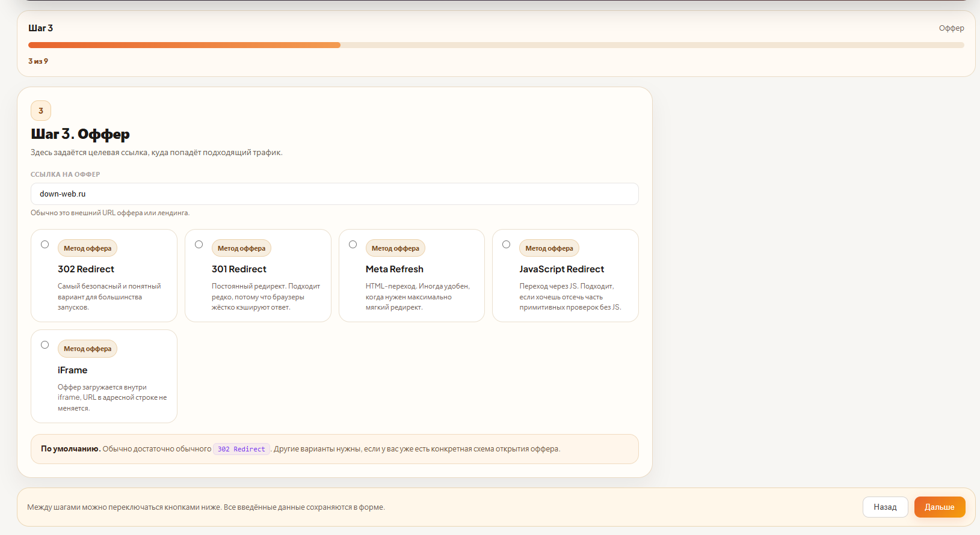Click the Метод оффера badge above Meta Refresh
The image size is (980, 535).
point(395,248)
